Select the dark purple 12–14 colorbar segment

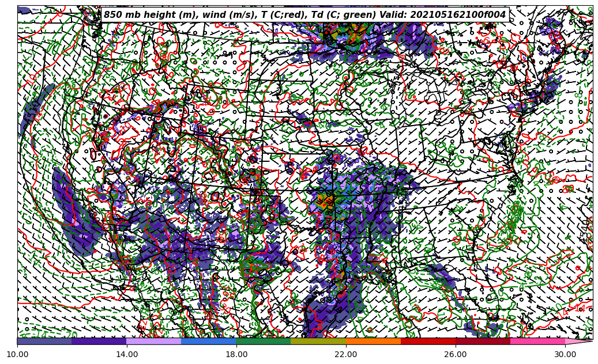tap(99, 342)
